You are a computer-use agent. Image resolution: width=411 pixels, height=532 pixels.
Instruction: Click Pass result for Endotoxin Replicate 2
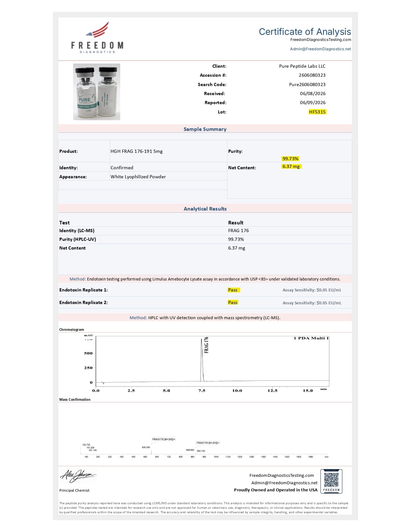point(233,302)
